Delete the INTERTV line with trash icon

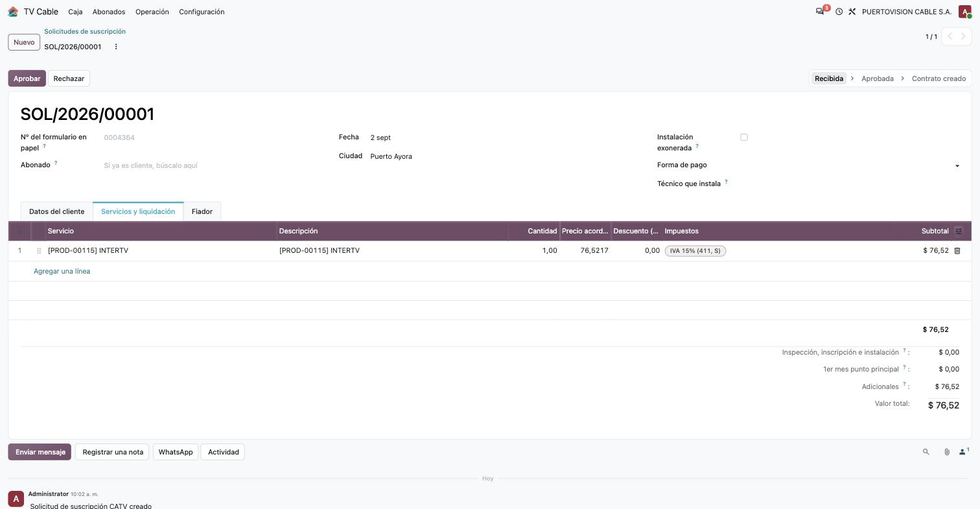pos(957,251)
